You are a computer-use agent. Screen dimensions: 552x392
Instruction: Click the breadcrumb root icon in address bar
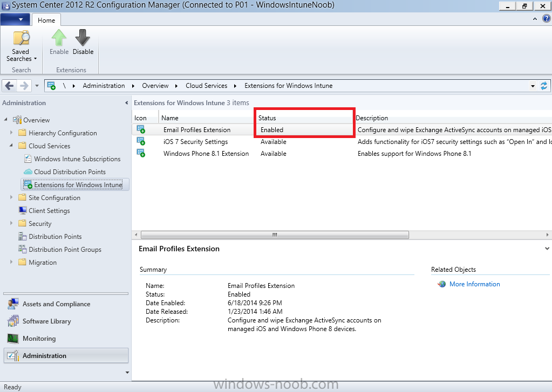point(51,86)
